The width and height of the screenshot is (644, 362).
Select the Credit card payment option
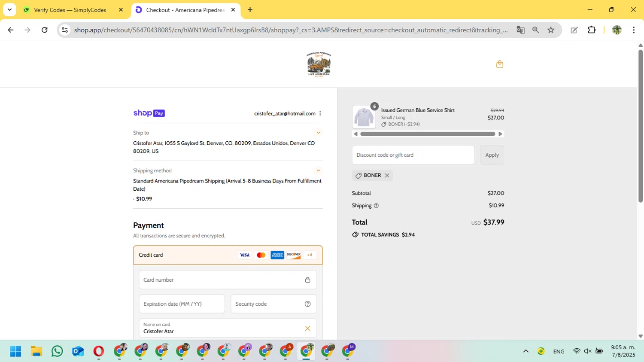228,255
